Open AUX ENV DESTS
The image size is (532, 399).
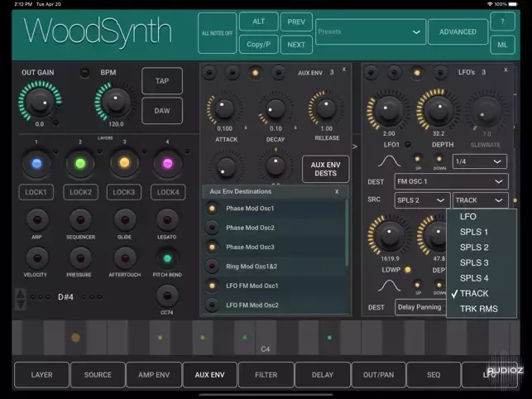tap(325, 169)
